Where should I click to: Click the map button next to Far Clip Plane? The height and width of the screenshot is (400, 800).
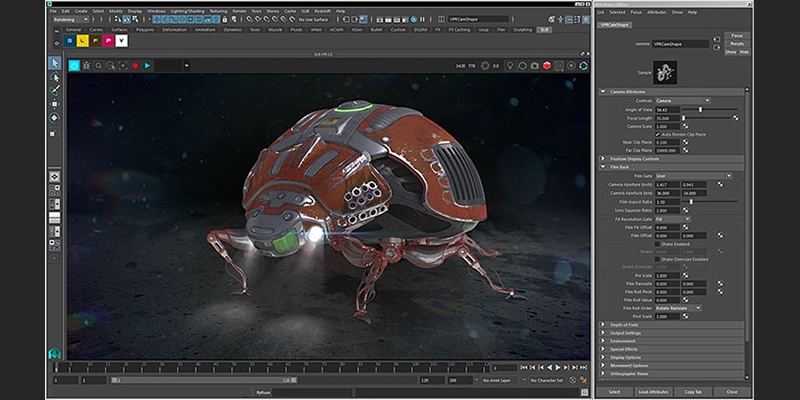pyautogui.click(x=685, y=151)
